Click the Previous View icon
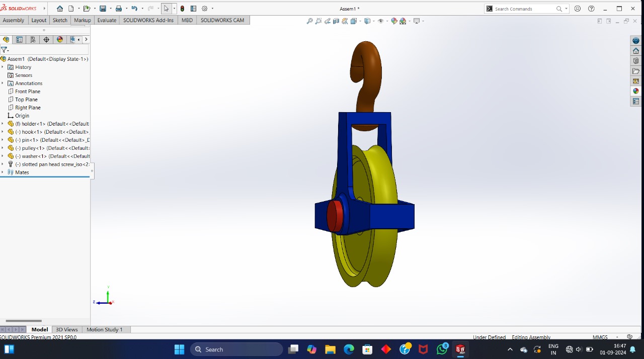The width and height of the screenshot is (644, 359). [x=328, y=21]
